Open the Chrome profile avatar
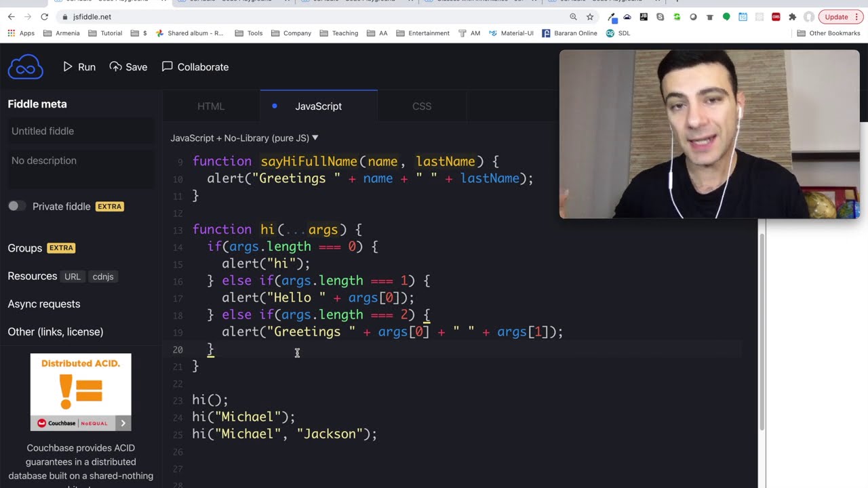Viewport: 868px width, 488px height. click(809, 17)
